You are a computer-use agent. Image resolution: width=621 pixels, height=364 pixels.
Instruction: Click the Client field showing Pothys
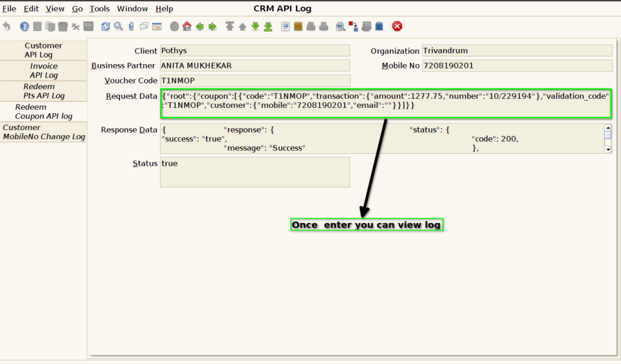(x=255, y=51)
